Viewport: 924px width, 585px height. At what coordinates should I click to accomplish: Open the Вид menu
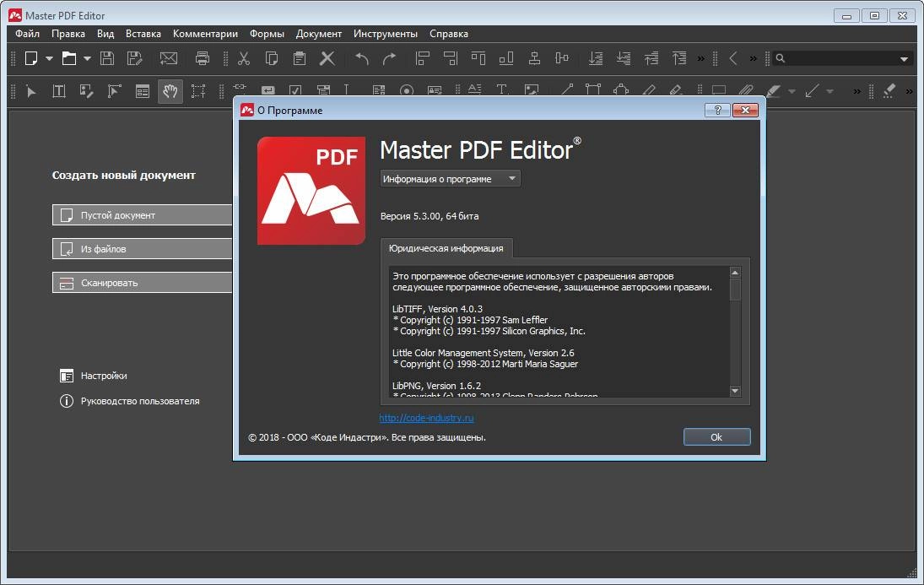pyautogui.click(x=105, y=34)
